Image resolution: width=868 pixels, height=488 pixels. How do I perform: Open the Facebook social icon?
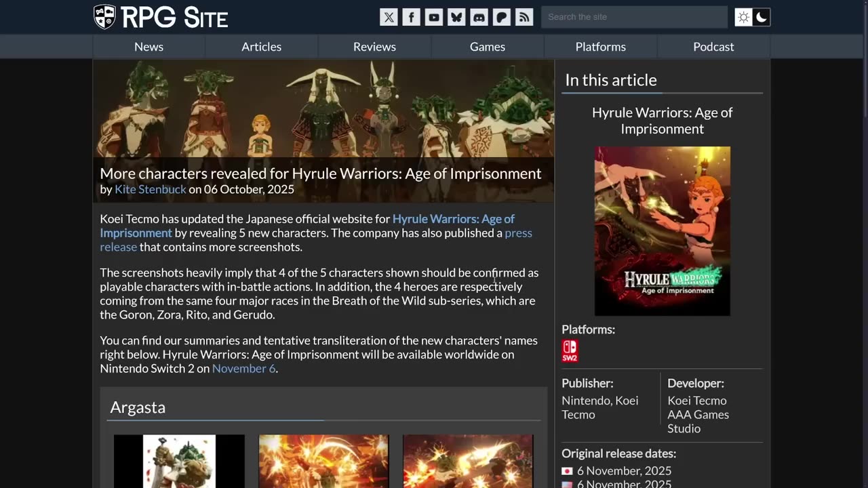point(411,17)
